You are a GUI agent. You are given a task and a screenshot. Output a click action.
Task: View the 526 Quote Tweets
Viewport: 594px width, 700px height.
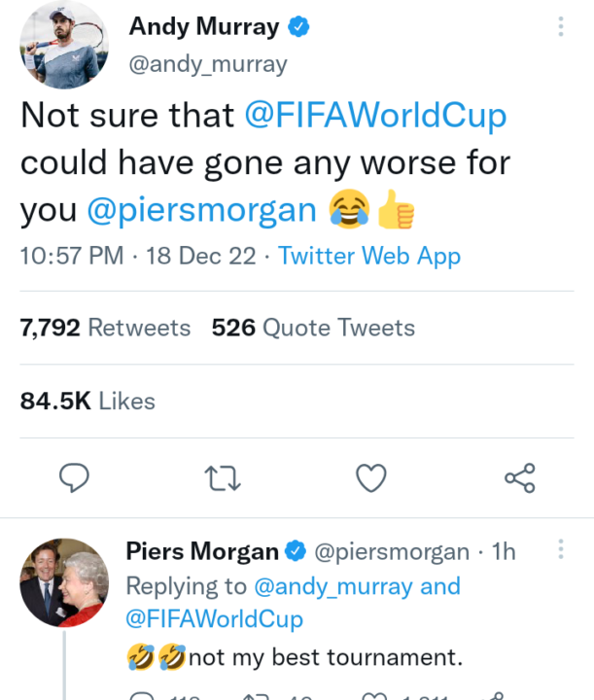[x=313, y=329]
